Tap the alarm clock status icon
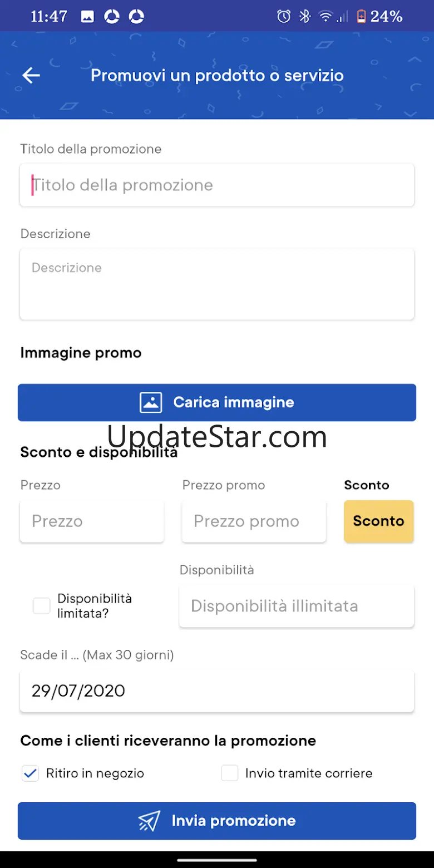 click(x=284, y=17)
